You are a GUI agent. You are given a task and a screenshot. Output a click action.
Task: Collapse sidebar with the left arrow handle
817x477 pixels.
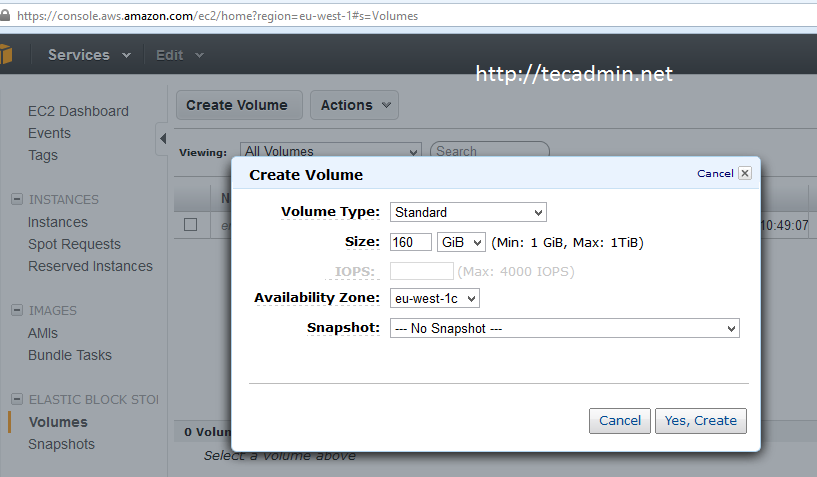pyautogui.click(x=163, y=139)
